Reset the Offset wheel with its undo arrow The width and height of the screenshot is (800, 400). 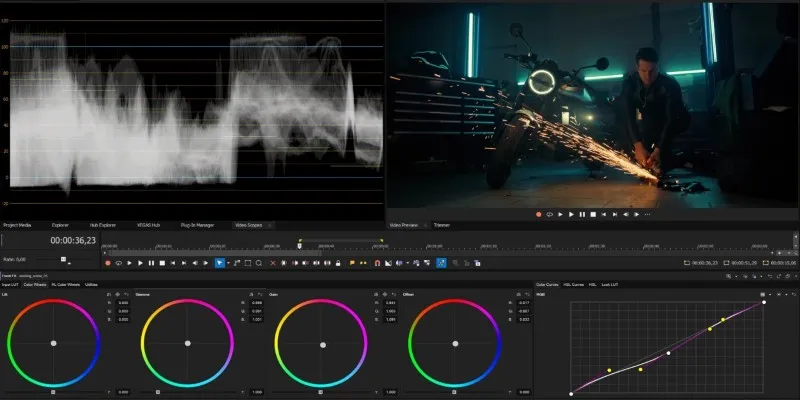point(528,294)
